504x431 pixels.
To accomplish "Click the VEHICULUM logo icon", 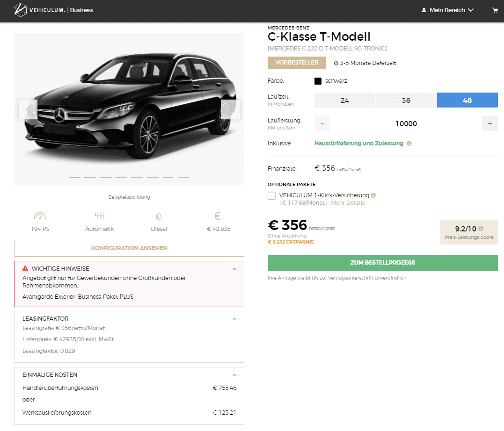I will 20,10.
